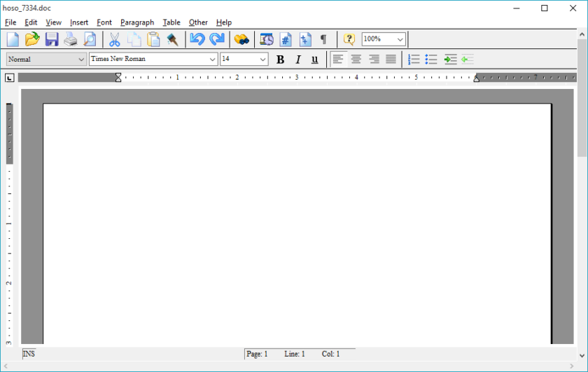Open the Paragraph menu
Screen dimensions: 588x372
coord(136,22)
